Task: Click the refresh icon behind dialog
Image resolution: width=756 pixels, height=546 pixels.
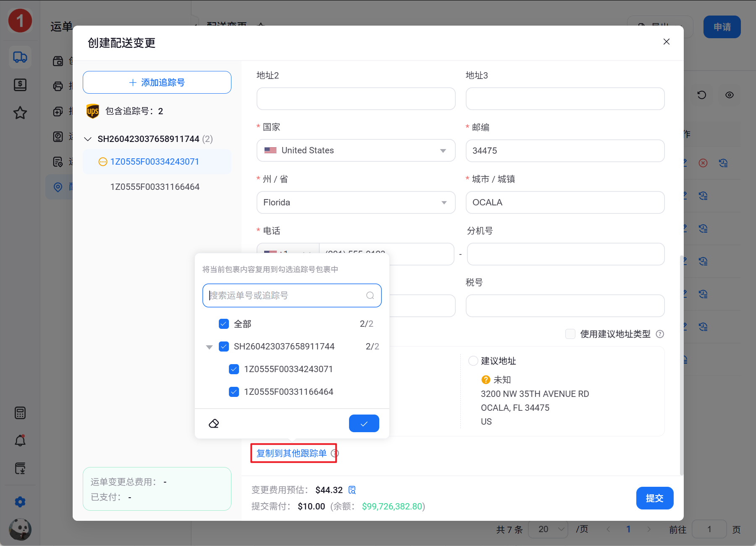Action: coord(701,95)
